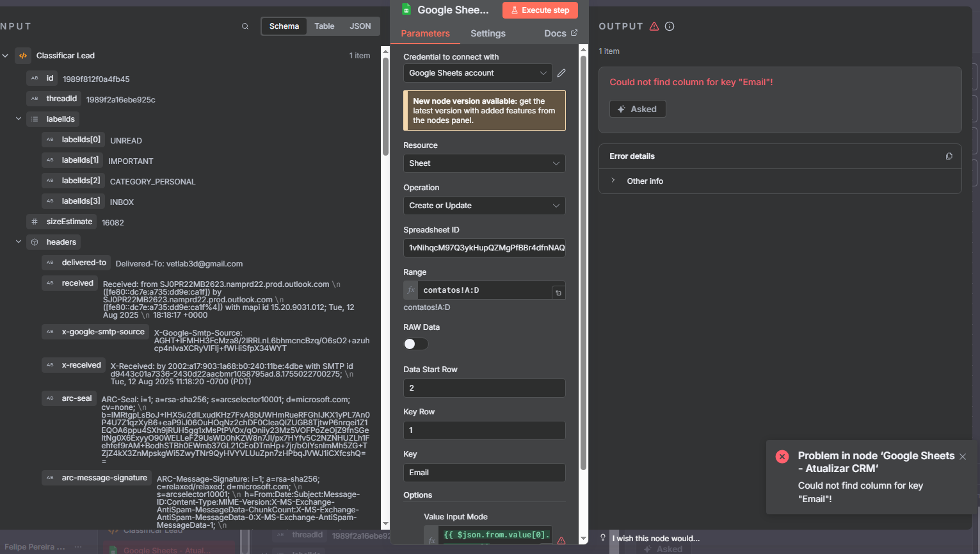Click the string type icon next to threadId
Image resolution: width=980 pixels, height=554 pixels.
point(35,99)
